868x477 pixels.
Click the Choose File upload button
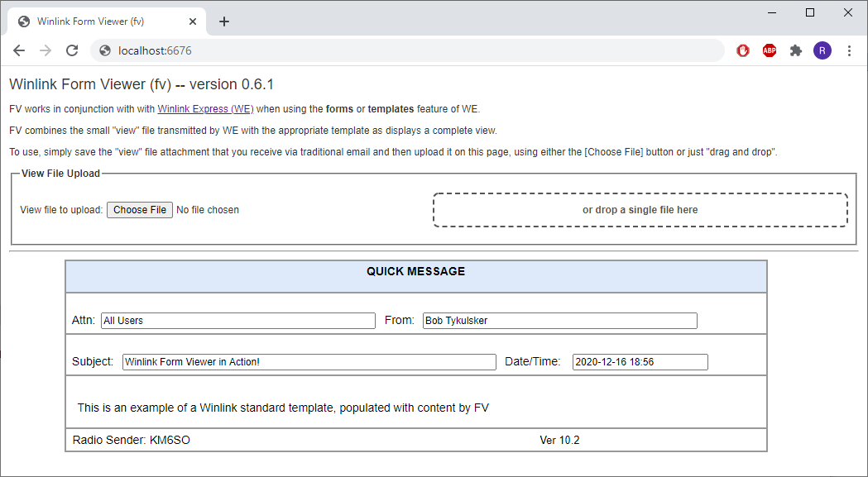pos(139,209)
